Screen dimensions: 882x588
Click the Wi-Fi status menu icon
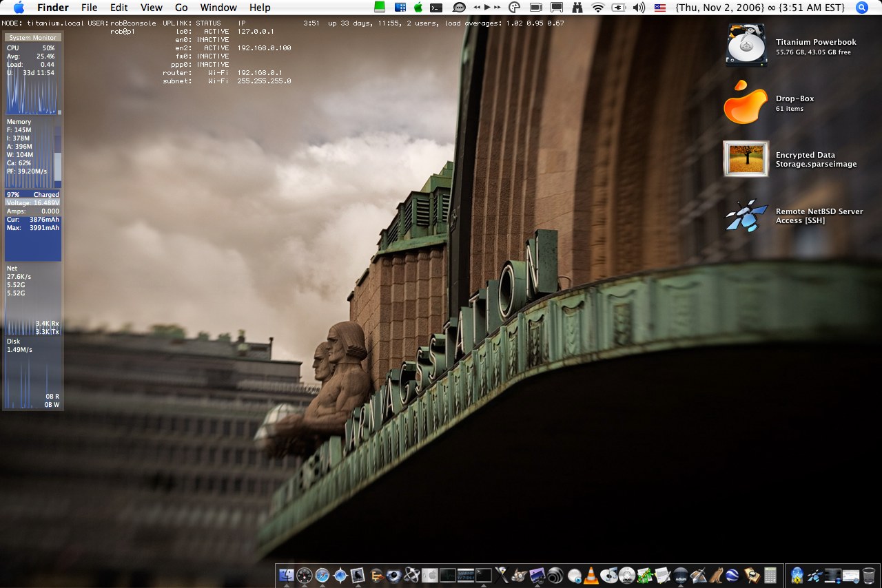click(597, 8)
